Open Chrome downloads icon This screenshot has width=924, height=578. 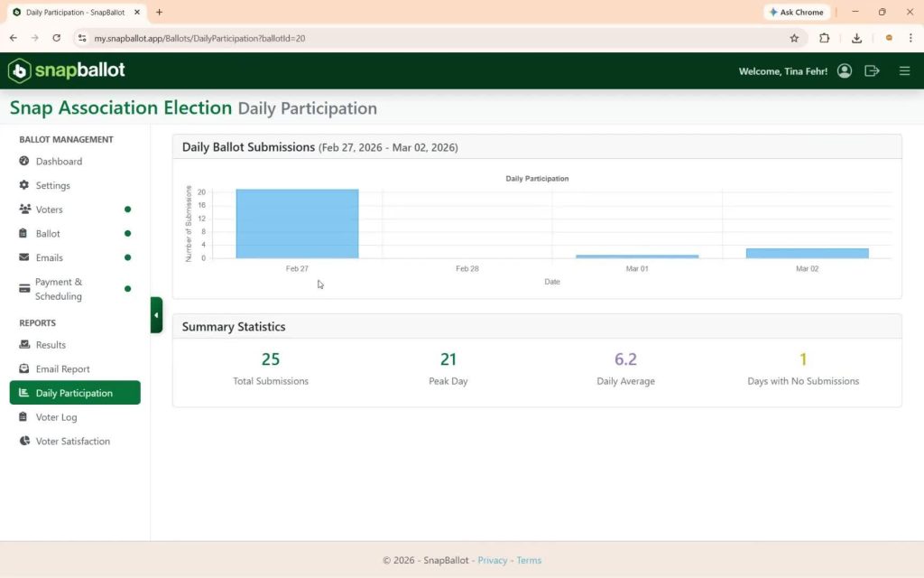point(856,38)
